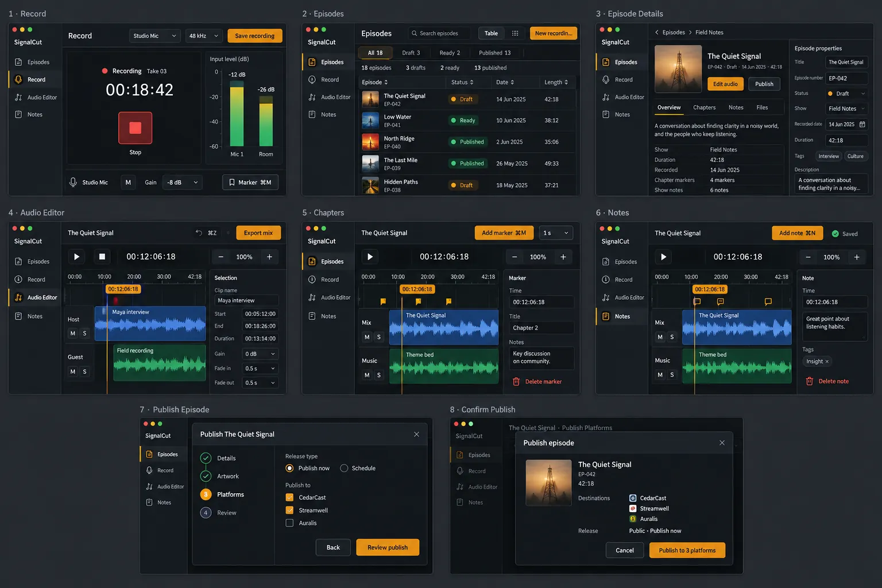Open the Chapters tab in Episode Details
Screen dimensions: 882x588
coord(704,107)
